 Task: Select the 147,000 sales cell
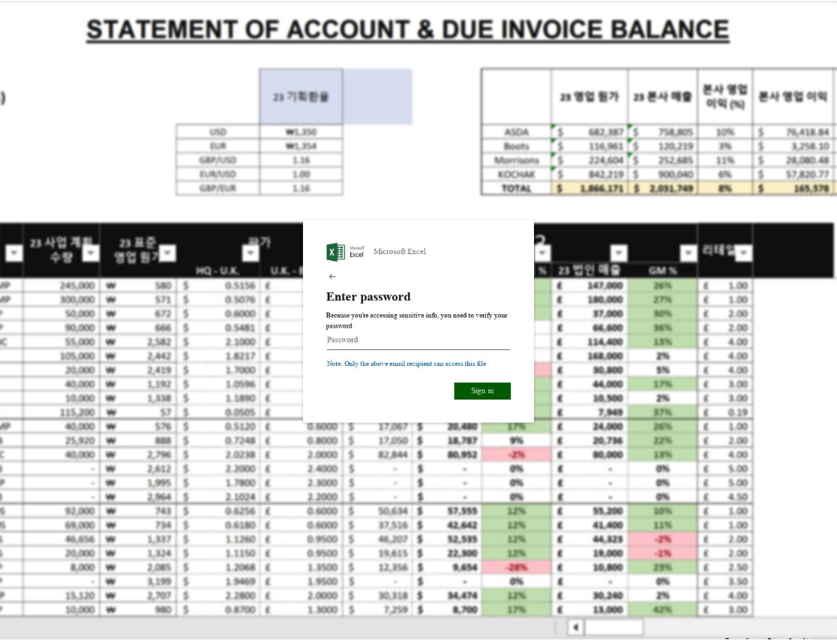coord(589,286)
